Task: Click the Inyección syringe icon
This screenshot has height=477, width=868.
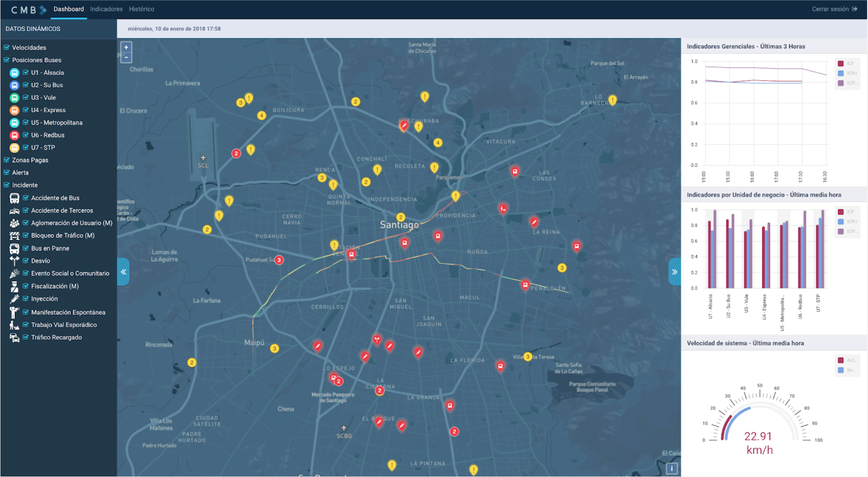Action: pos(14,299)
